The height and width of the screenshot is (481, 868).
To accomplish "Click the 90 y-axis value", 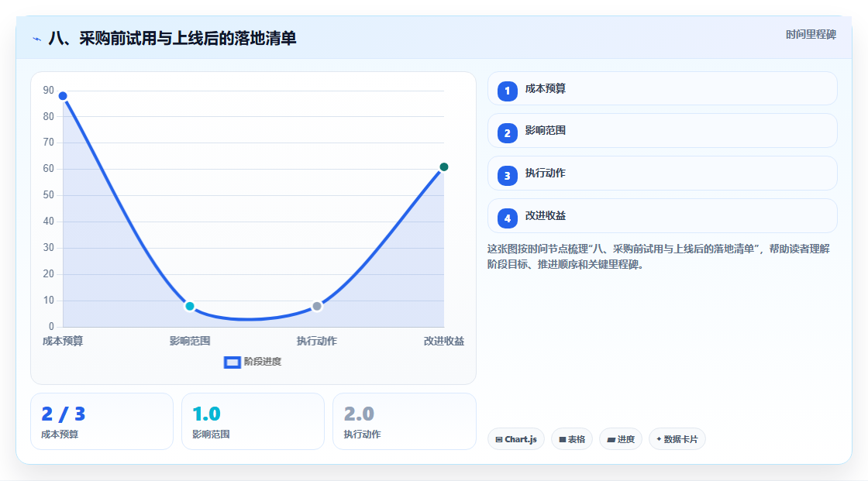I will pyautogui.click(x=49, y=90).
